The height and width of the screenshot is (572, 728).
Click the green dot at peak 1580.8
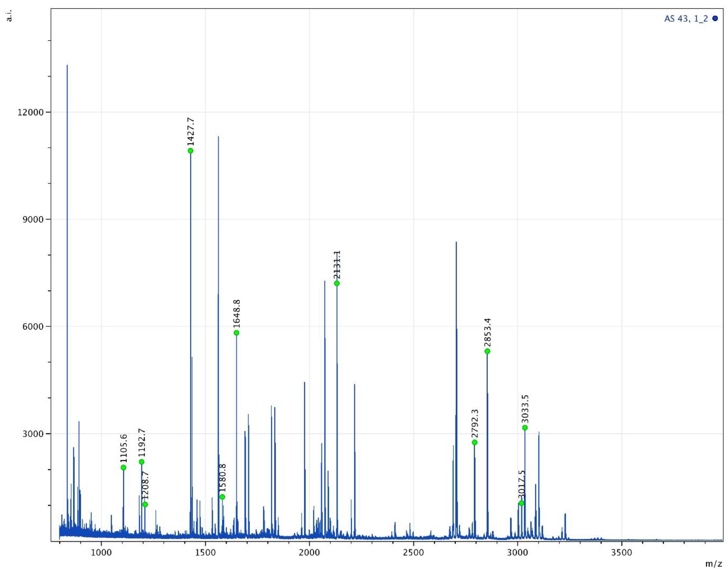[222, 497]
